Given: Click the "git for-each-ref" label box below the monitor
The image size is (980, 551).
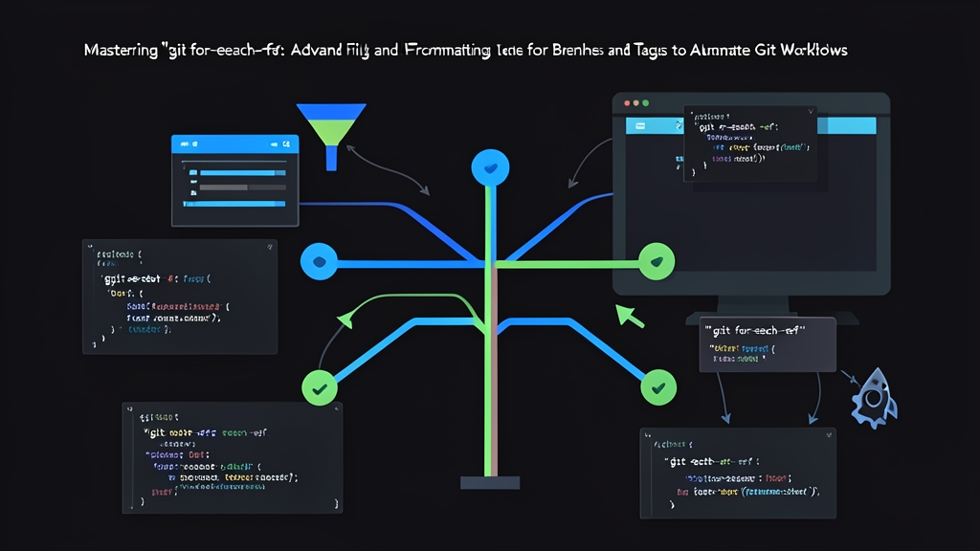Looking at the screenshot, I should pyautogui.click(x=768, y=344).
